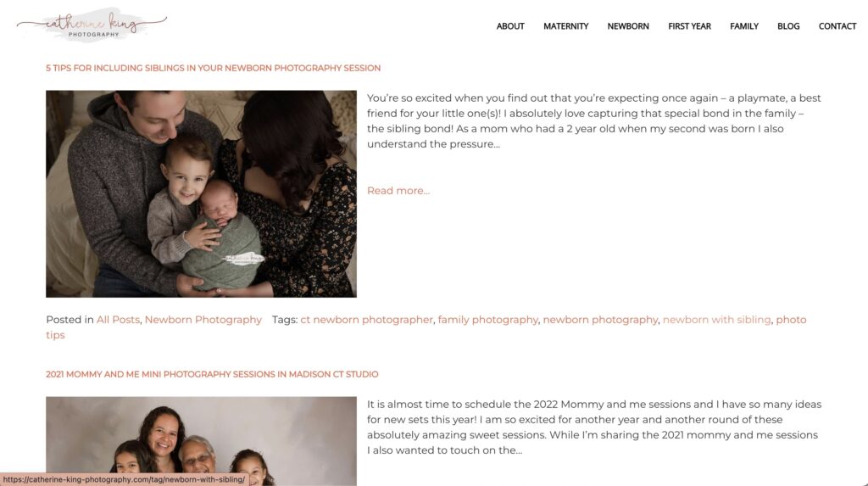Image resolution: width=868 pixels, height=486 pixels.
Task: Open the About menu item
Action: point(509,26)
